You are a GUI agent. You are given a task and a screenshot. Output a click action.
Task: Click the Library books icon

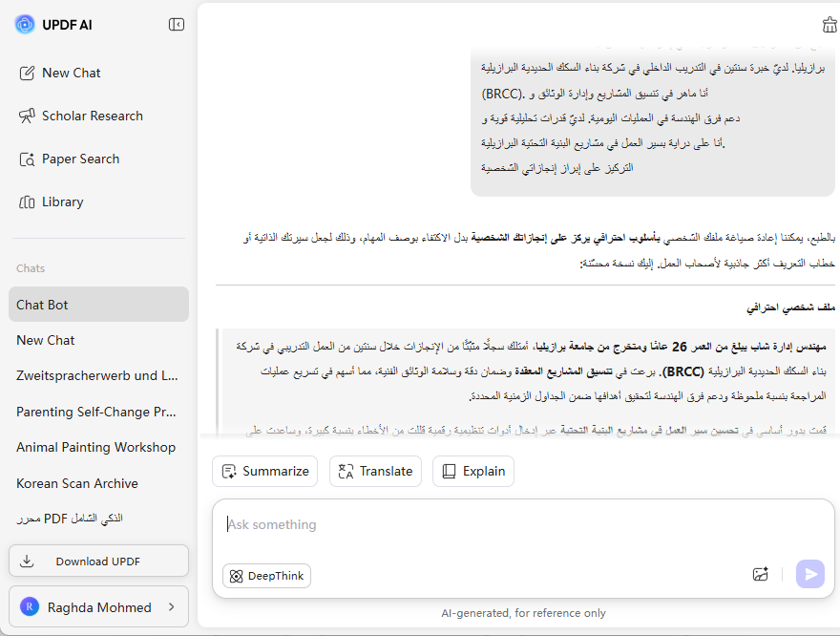(x=27, y=202)
